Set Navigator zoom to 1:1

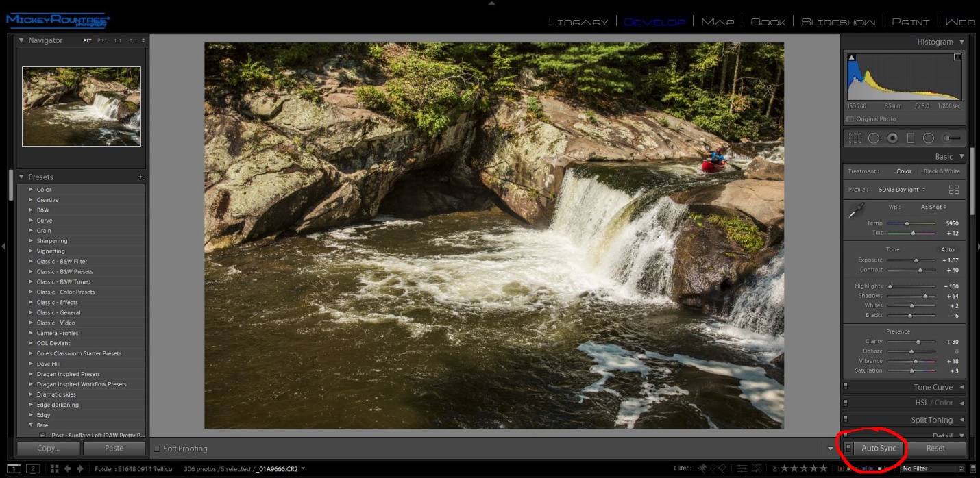[117, 41]
